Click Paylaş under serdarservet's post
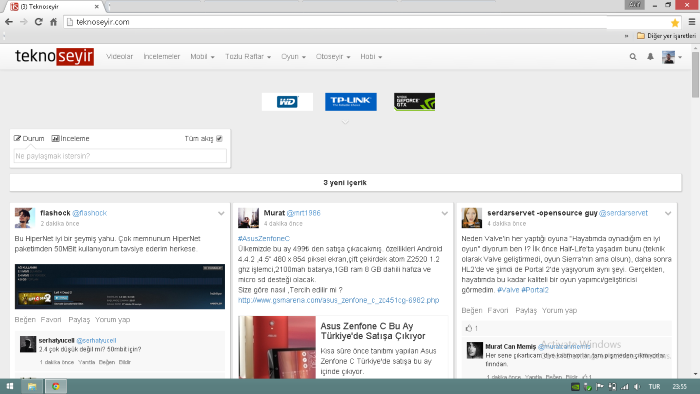This screenshot has width=700, height=394. pos(526,311)
